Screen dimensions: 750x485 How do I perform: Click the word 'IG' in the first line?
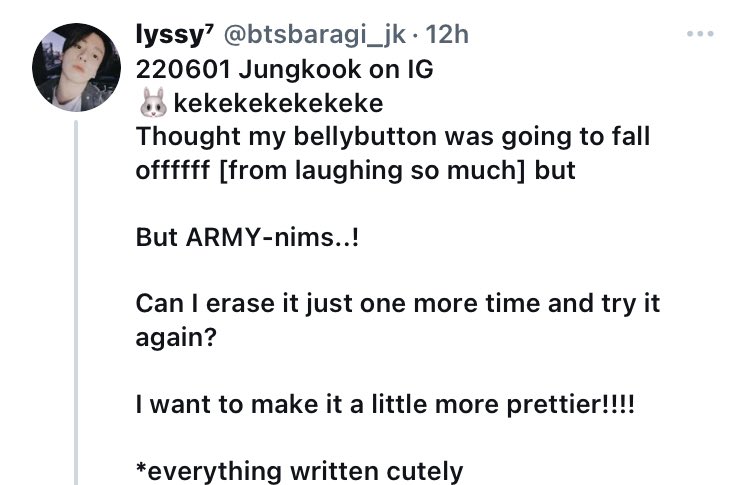[x=421, y=69]
